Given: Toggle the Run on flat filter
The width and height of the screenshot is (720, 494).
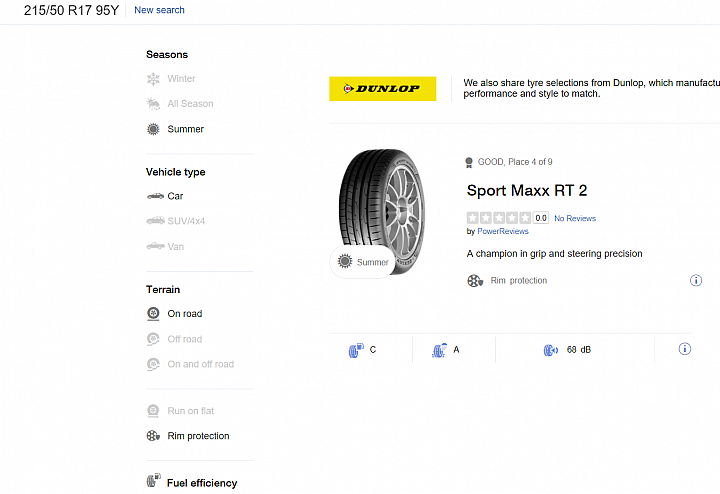Looking at the screenshot, I should click(180, 410).
